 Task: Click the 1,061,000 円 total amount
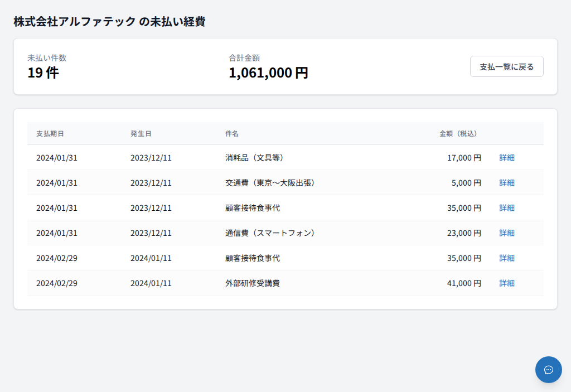268,73
